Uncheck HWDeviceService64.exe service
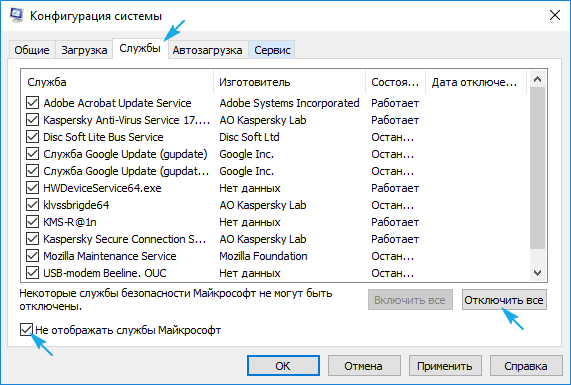The height and width of the screenshot is (385, 571). point(32,188)
